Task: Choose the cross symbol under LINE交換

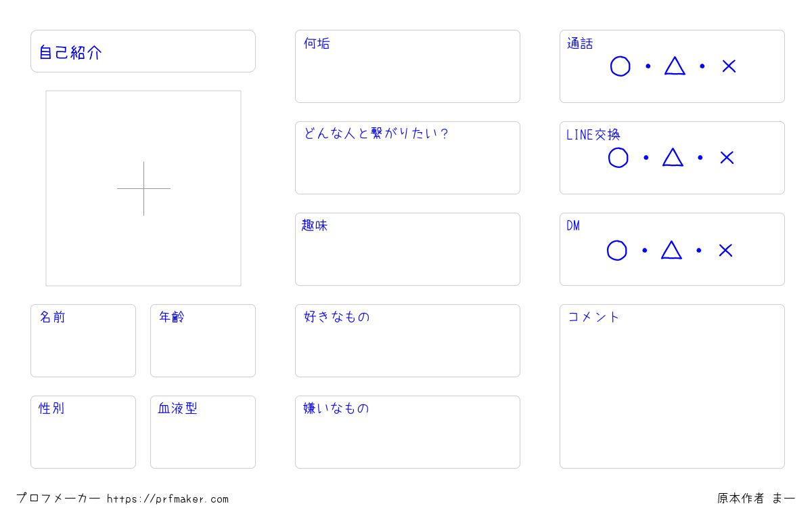Action: click(x=727, y=158)
